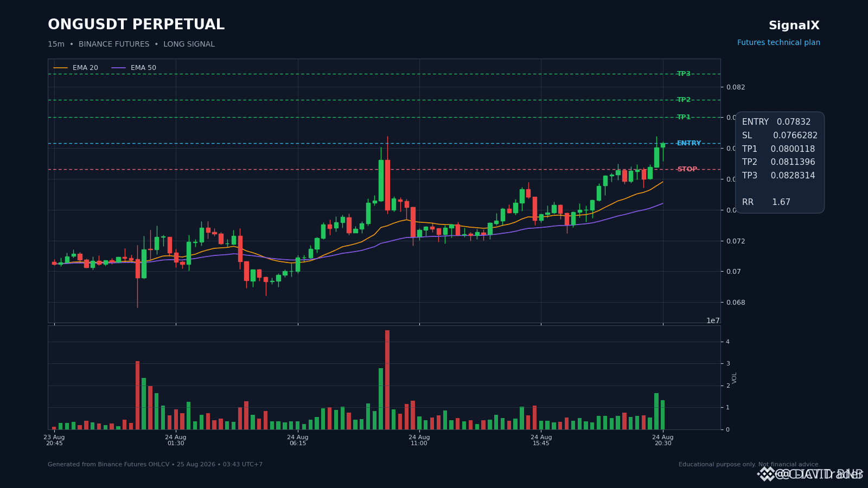Click the TP2 0.0811396 row in info box
Image resolution: width=868 pixels, height=488 pixels.
point(778,162)
